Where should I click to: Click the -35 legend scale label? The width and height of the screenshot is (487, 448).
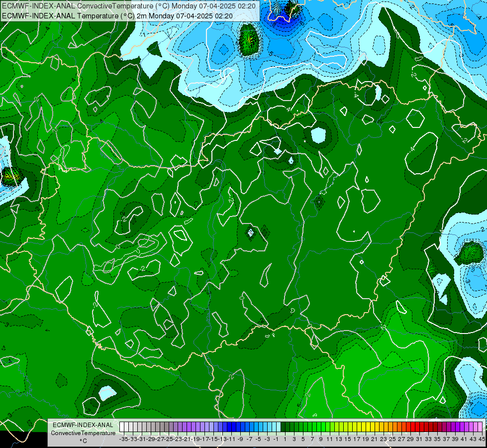click(x=124, y=439)
